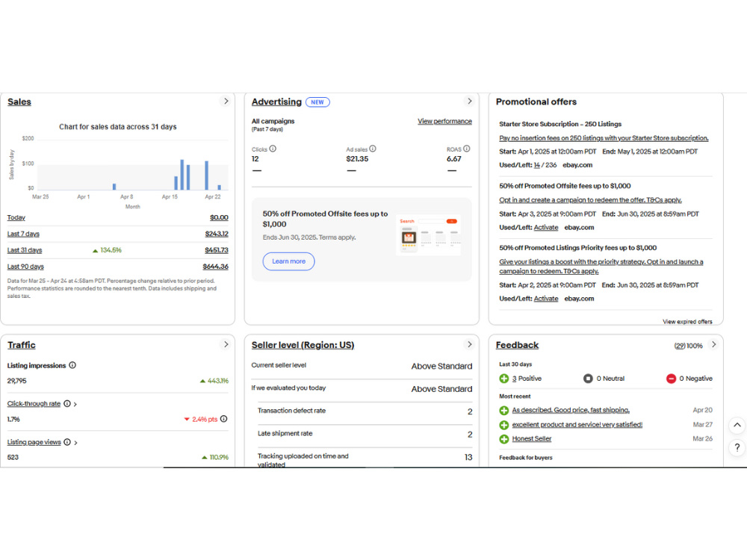Open Listing page views link

point(34,442)
